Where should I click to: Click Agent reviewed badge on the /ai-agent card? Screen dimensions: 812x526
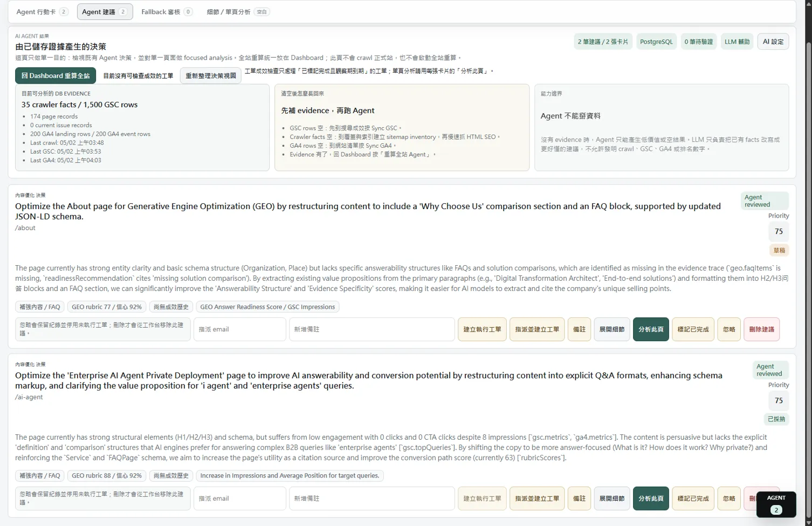click(x=770, y=370)
